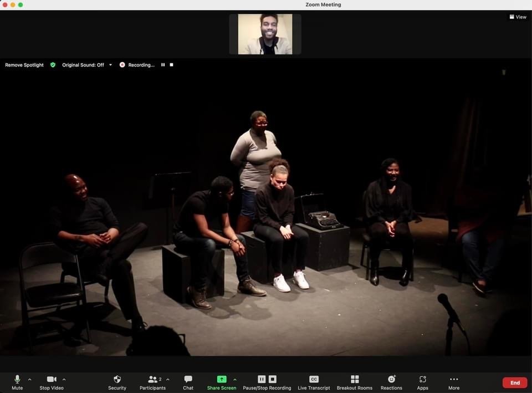Click the green encryption shield icon
Viewport: 532px width, 393px height.
[x=53, y=65]
